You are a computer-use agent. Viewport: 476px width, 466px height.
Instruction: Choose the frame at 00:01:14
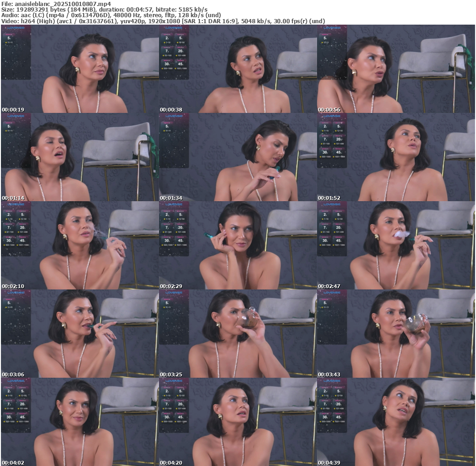(79, 157)
